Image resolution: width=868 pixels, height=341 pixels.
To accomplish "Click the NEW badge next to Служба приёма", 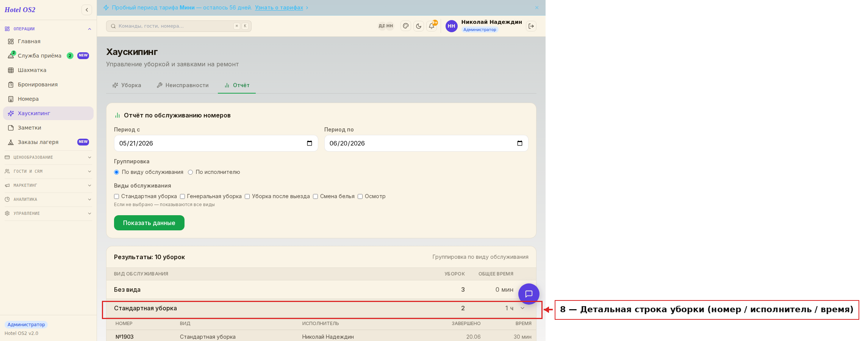I will [83, 55].
